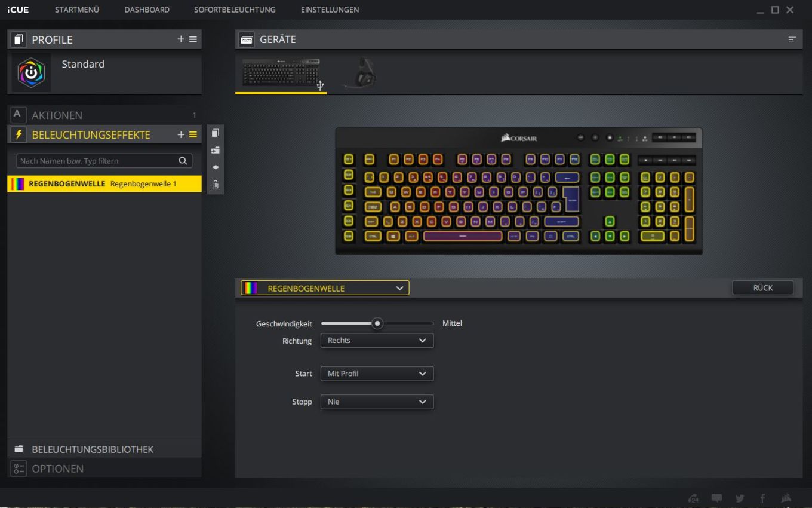Open the chat bubble icon in footer

click(716, 498)
